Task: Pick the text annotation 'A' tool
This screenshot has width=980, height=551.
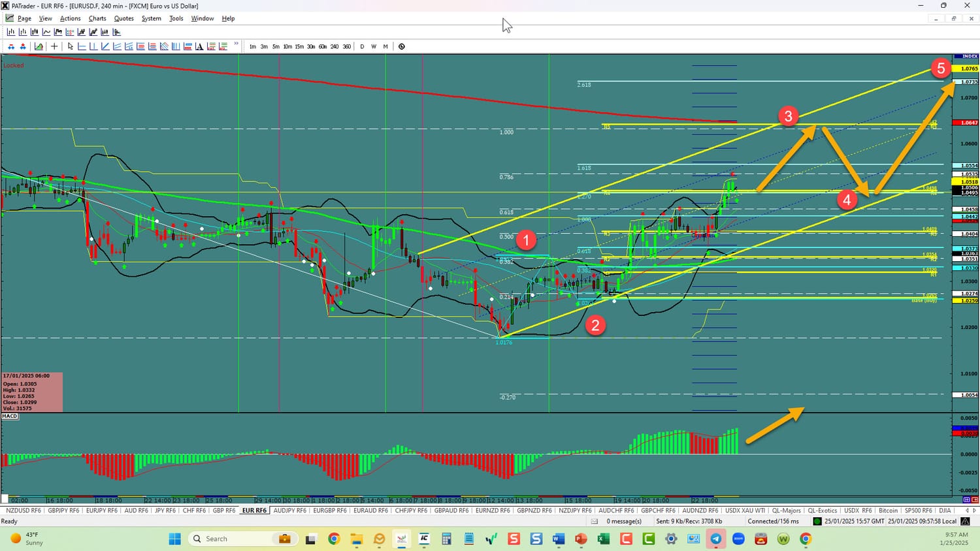Action: [x=199, y=46]
